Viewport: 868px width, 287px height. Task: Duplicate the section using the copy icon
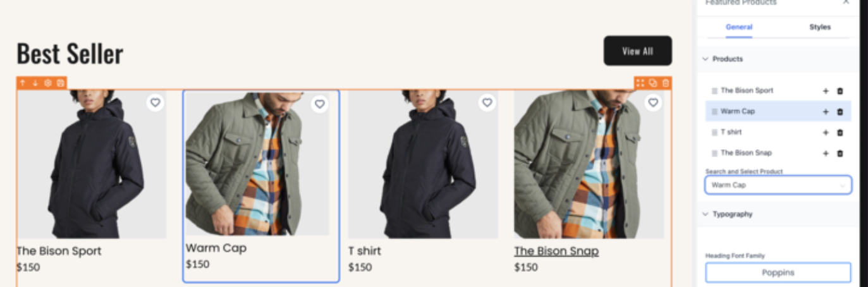pyautogui.click(x=653, y=83)
